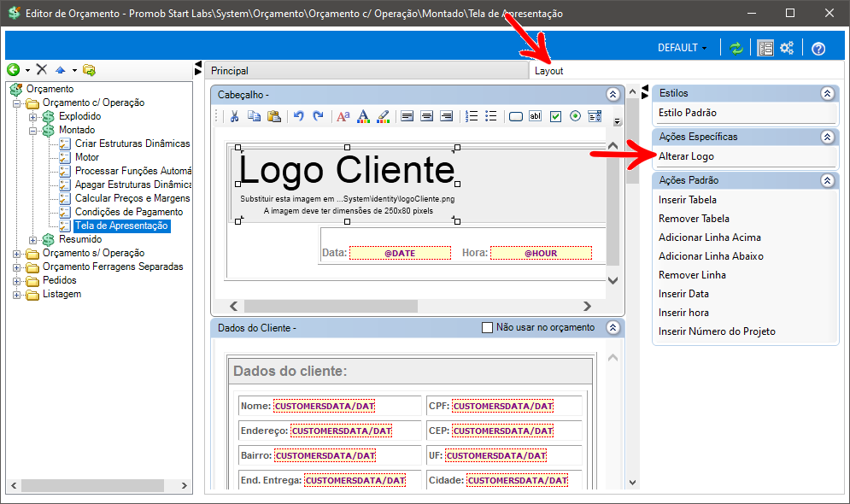Click the bulleted list icon
The width and height of the screenshot is (850, 504).
click(490, 116)
